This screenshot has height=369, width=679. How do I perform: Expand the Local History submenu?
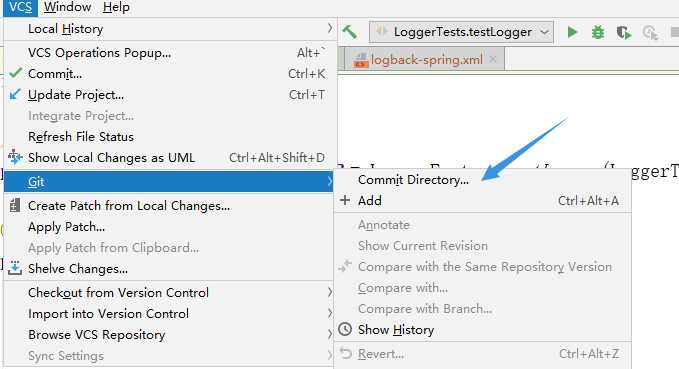pos(169,29)
